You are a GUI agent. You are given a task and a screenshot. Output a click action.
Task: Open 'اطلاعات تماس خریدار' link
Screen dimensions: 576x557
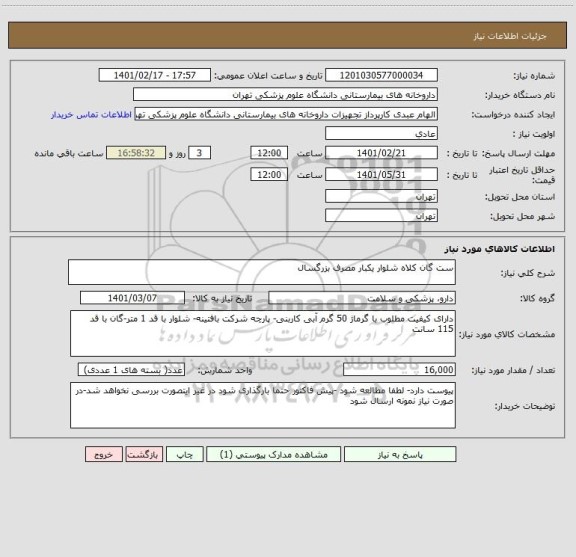click(x=91, y=115)
